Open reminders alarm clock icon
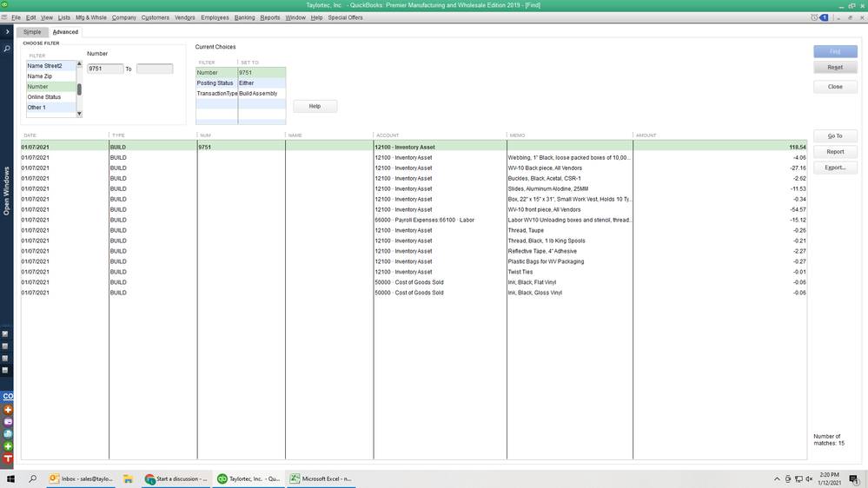 (814, 17)
